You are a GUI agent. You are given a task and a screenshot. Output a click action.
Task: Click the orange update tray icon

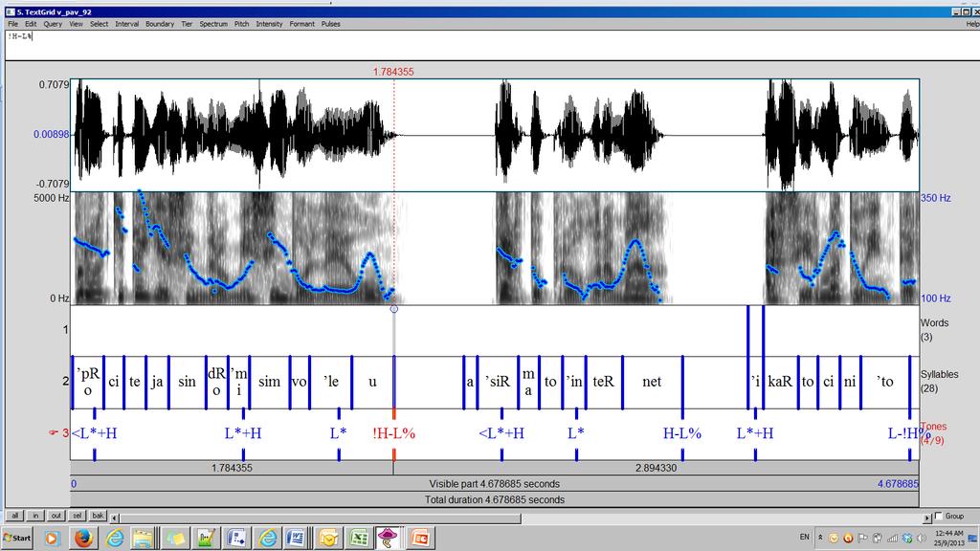848,538
